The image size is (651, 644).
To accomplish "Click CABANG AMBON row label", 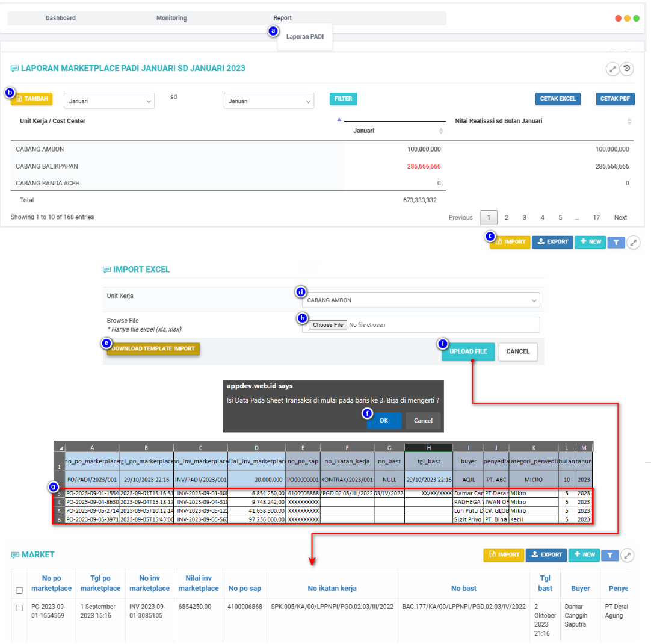I will tap(40, 149).
